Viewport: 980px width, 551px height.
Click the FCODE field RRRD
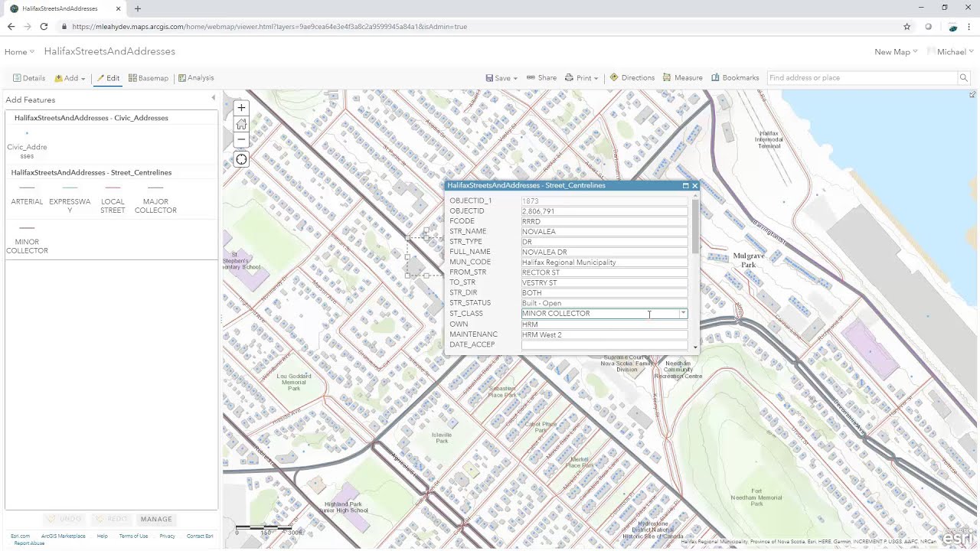pos(604,221)
